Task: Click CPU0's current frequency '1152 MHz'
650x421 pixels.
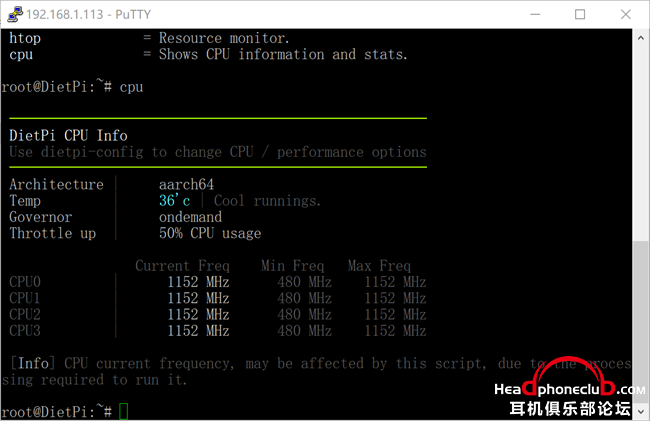Action: (x=198, y=282)
